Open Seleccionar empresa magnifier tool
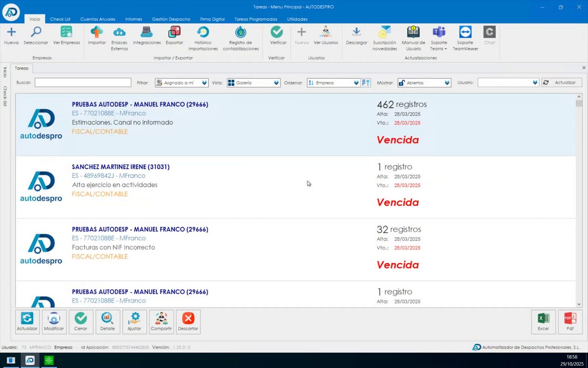The image size is (588, 368). pos(36,36)
